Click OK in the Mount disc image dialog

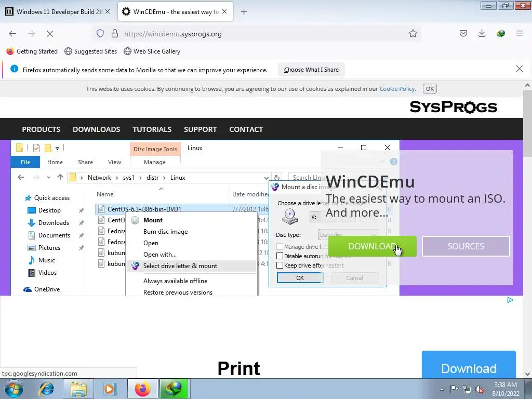click(x=300, y=278)
